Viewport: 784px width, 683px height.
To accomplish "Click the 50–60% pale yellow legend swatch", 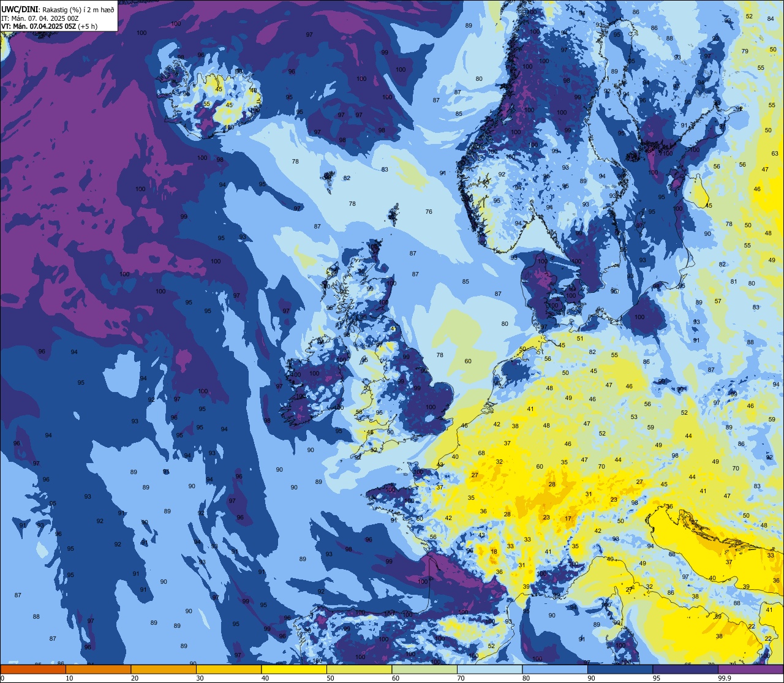I will click(359, 669).
